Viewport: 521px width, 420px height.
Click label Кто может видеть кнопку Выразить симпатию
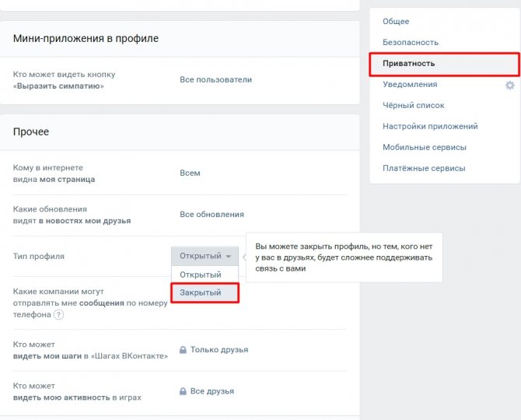[64, 80]
